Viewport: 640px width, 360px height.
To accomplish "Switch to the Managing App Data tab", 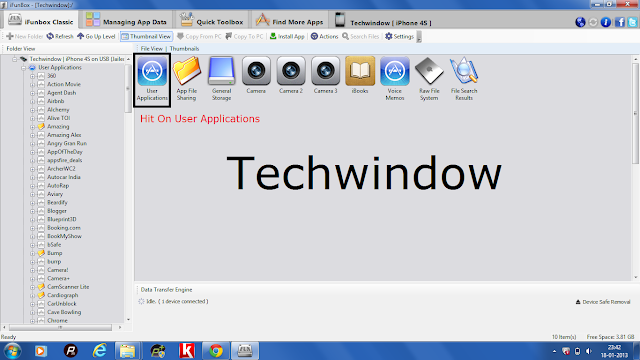I will tap(126, 20).
